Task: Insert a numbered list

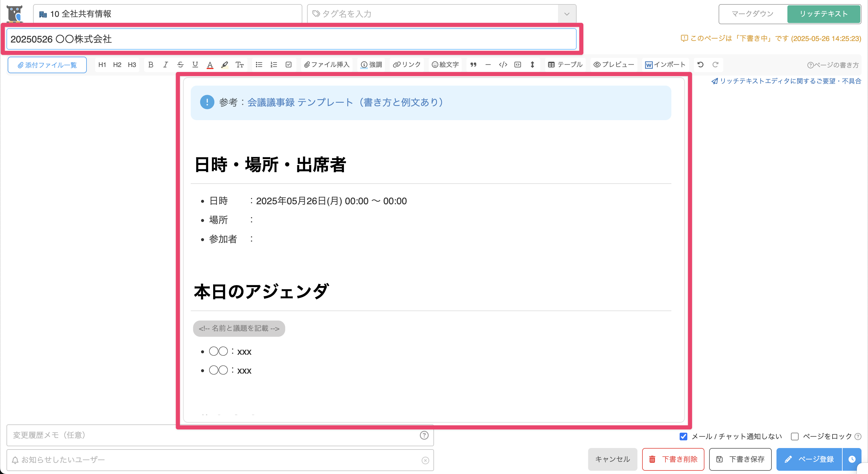Action: pyautogui.click(x=274, y=65)
